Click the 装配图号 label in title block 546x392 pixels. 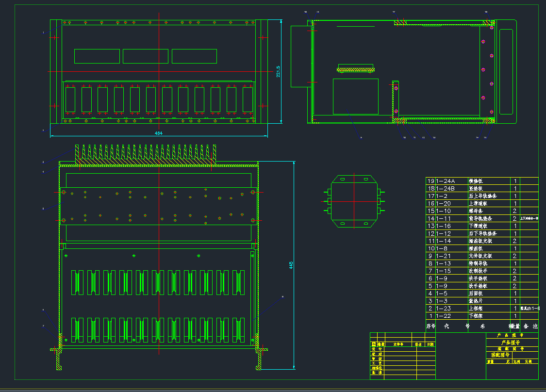(500, 355)
